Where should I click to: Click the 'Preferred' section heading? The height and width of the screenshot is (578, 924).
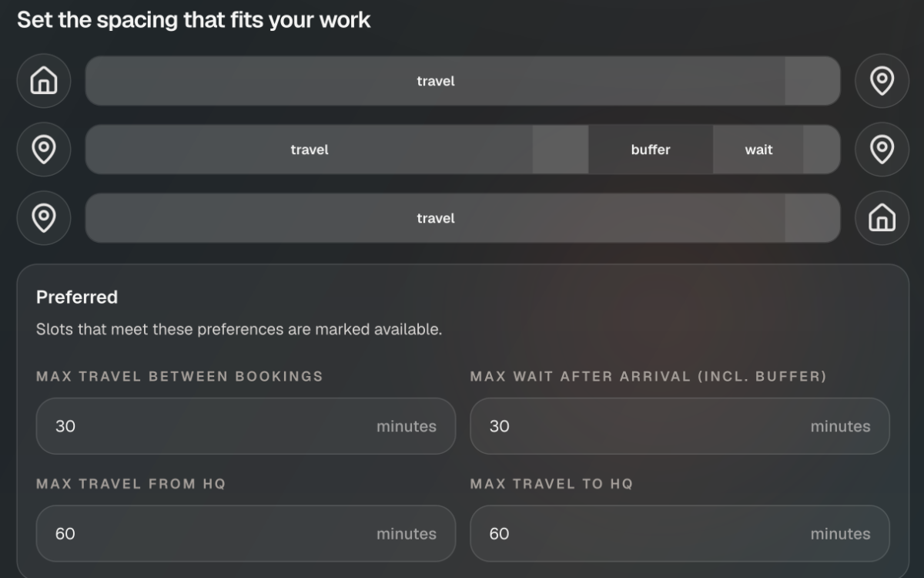[77, 297]
